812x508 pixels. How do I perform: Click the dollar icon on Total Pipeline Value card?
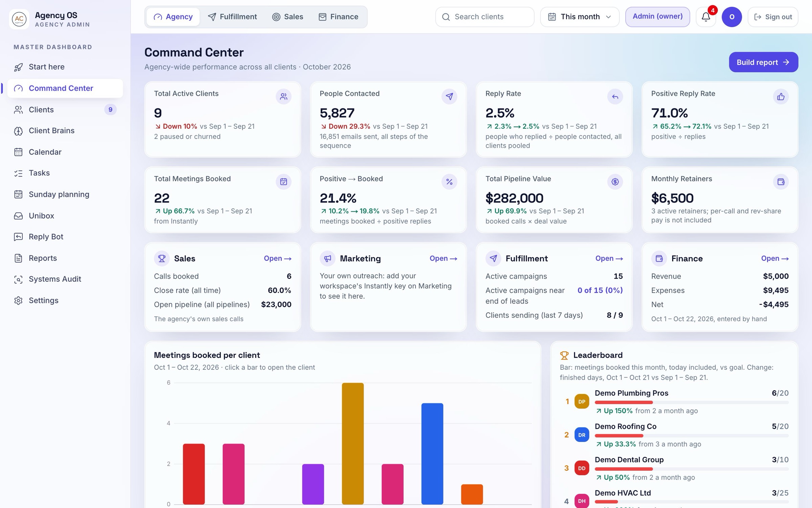click(x=615, y=182)
